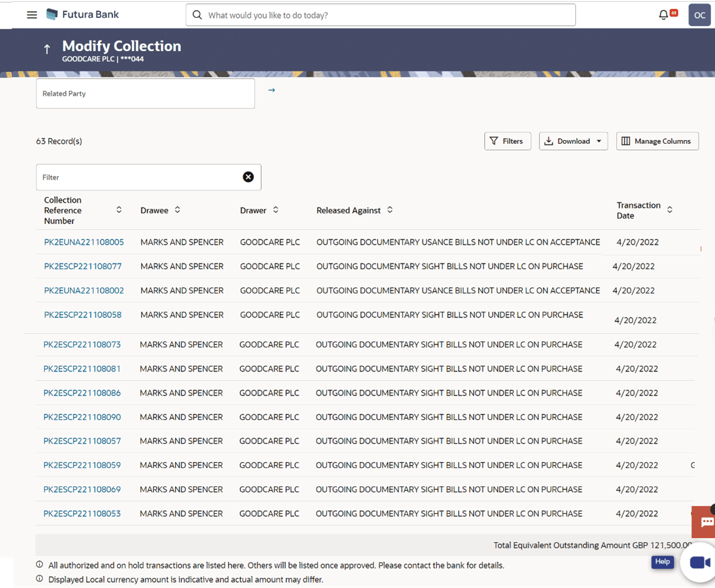Open collection PK2ESCP221108053 link
This screenshot has height=588, width=715.
[82, 514]
